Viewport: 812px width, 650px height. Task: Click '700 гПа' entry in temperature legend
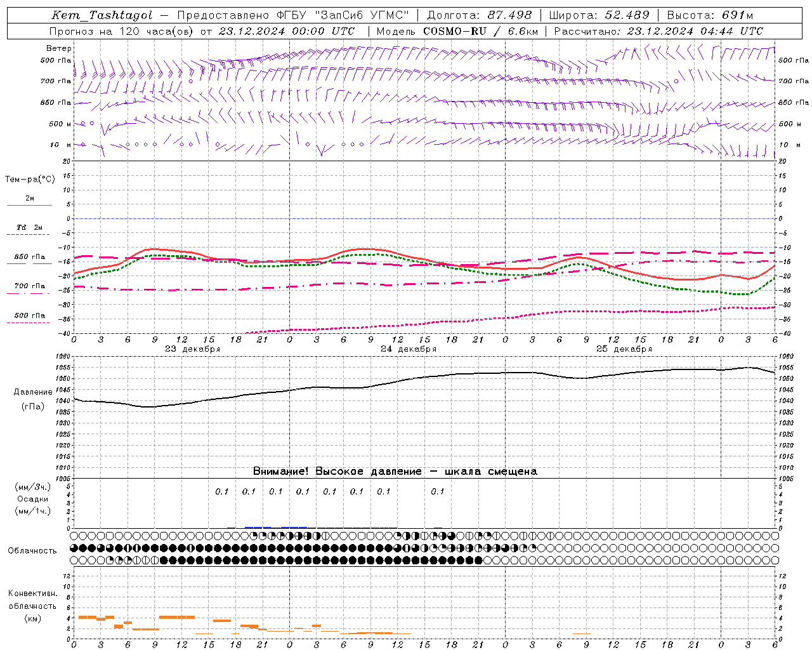[x=30, y=286]
